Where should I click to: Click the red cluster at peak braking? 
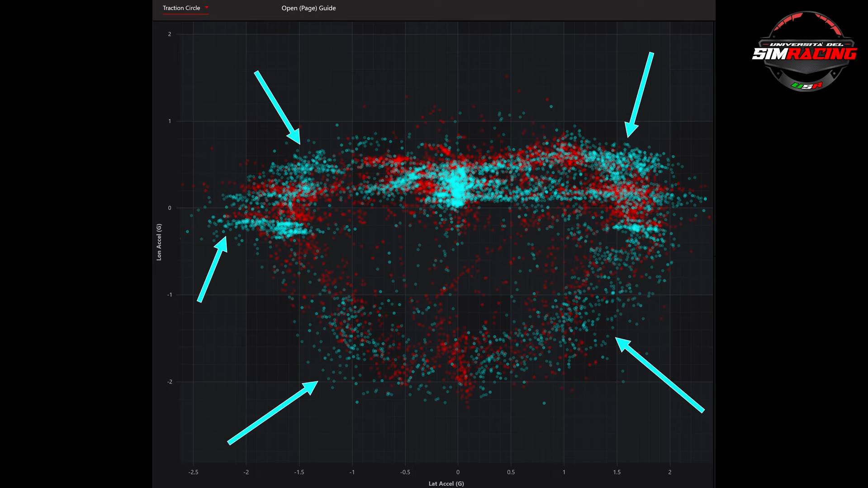click(461, 366)
